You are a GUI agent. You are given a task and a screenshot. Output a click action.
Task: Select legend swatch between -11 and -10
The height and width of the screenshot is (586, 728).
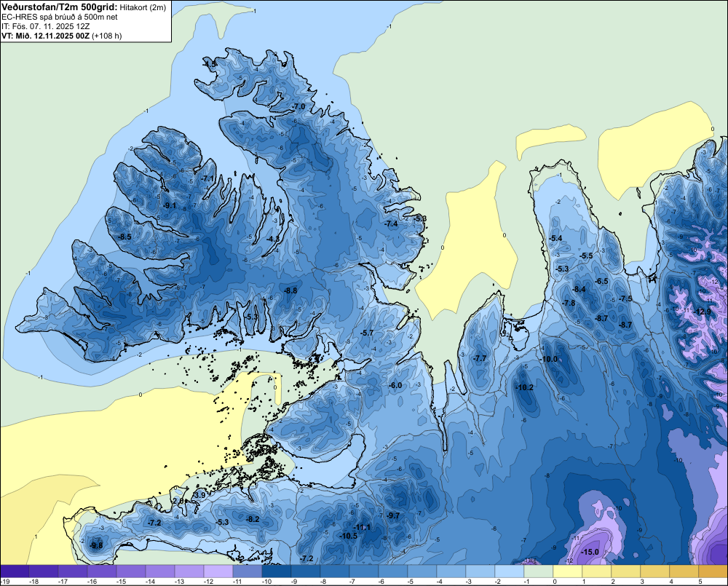coord(247,571)
